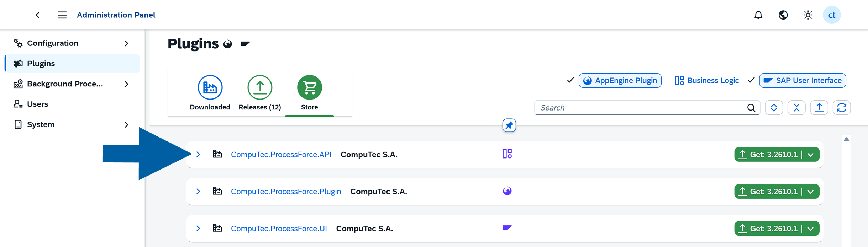Viewport: 868px width, 247px height.
Task: Click the pin header button
Action: 509,125
